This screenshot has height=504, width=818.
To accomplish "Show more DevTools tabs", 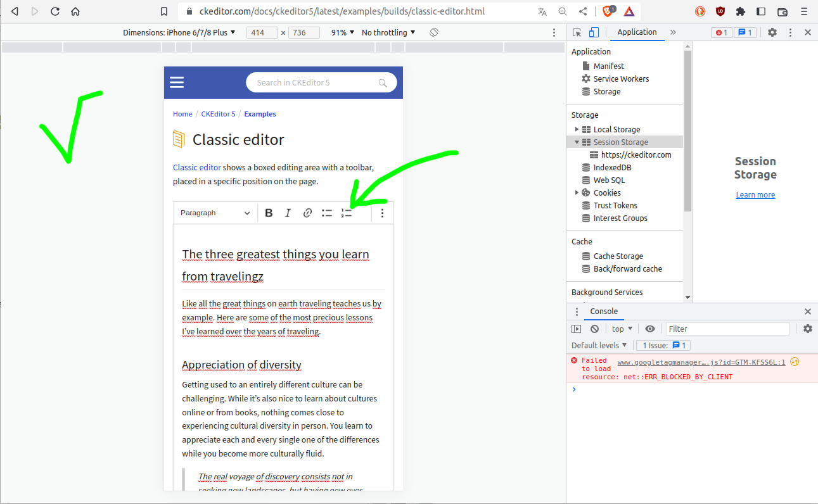I will [673, 32].
